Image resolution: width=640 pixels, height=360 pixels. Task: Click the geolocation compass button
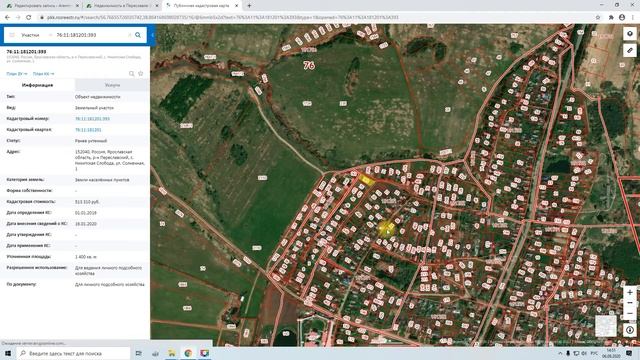pos(630,330)
